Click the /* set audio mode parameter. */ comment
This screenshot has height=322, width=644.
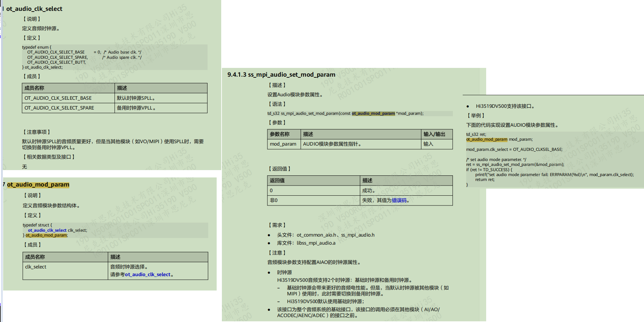[x=496, y=160]
